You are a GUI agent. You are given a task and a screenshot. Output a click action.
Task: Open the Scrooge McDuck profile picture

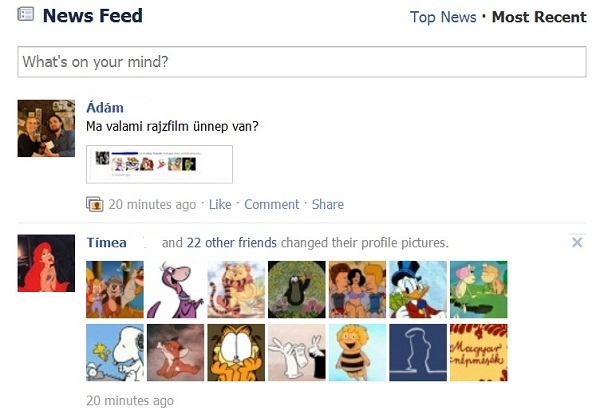pyautogui.click(x=418, y=290)
